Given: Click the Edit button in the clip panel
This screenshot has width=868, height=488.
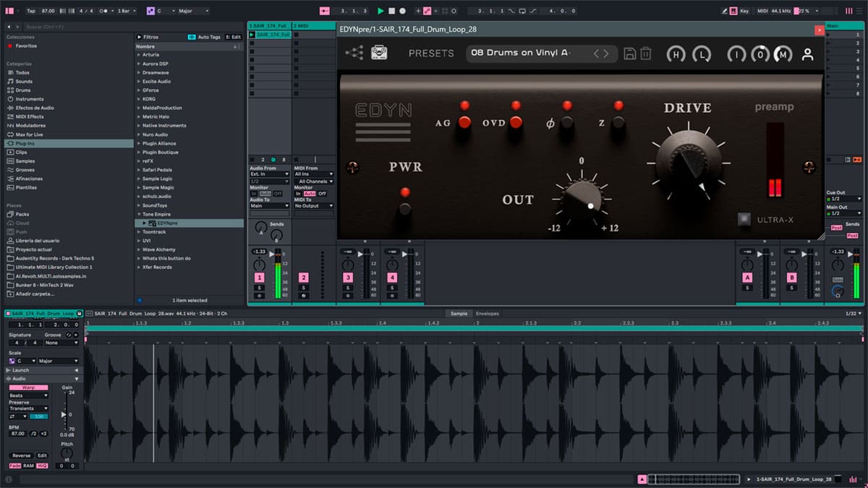Looking at the screenshot, I should coord(43,455).
